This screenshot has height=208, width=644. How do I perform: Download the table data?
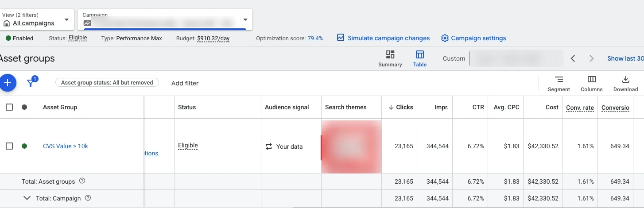pos(625,83)
